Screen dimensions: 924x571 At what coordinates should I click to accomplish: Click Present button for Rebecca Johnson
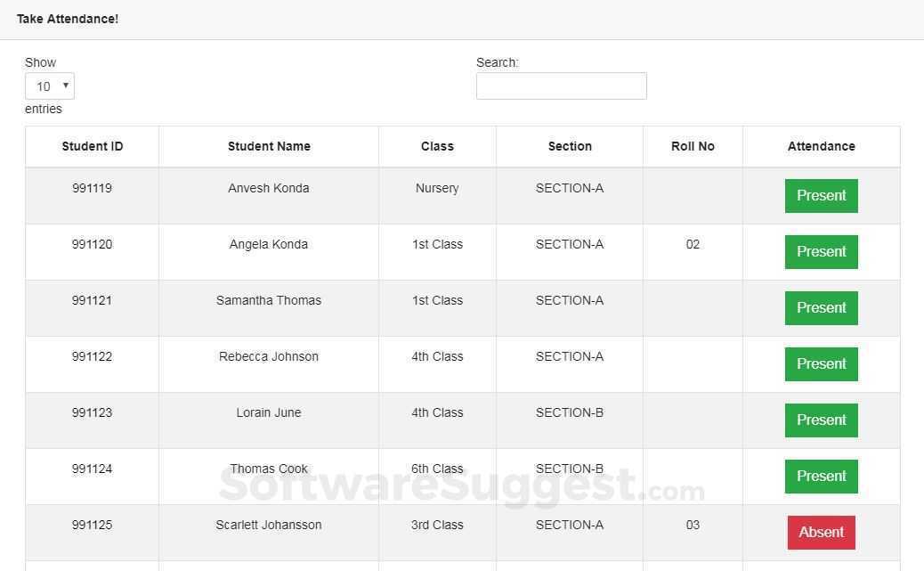tap(821, 364)
